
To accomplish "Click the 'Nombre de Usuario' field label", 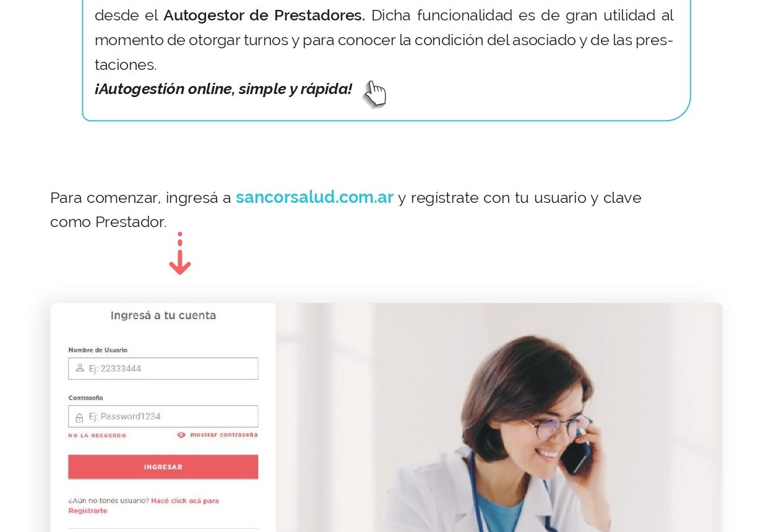I will pos(98,350).
